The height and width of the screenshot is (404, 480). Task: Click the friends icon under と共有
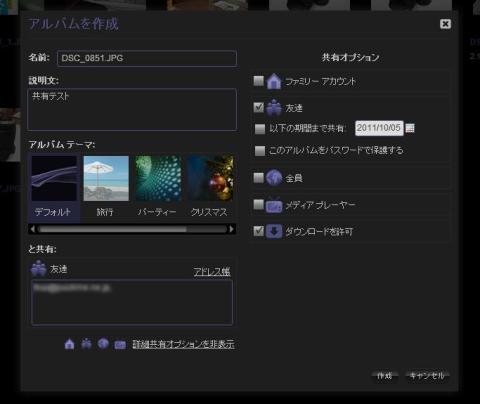pyautogui.click(x=39, y=268)
